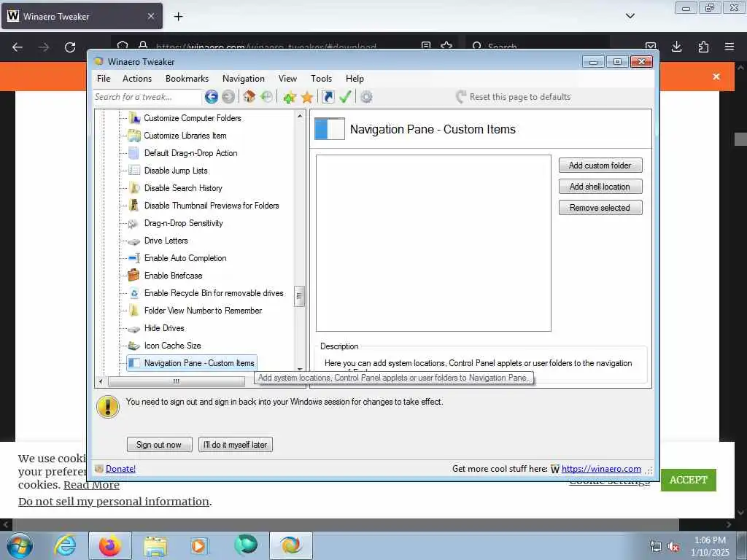The height and width of the screenshot is (560, 747).
Task: Focus the Search for a tweak field
Action: (x=147, y=97)
